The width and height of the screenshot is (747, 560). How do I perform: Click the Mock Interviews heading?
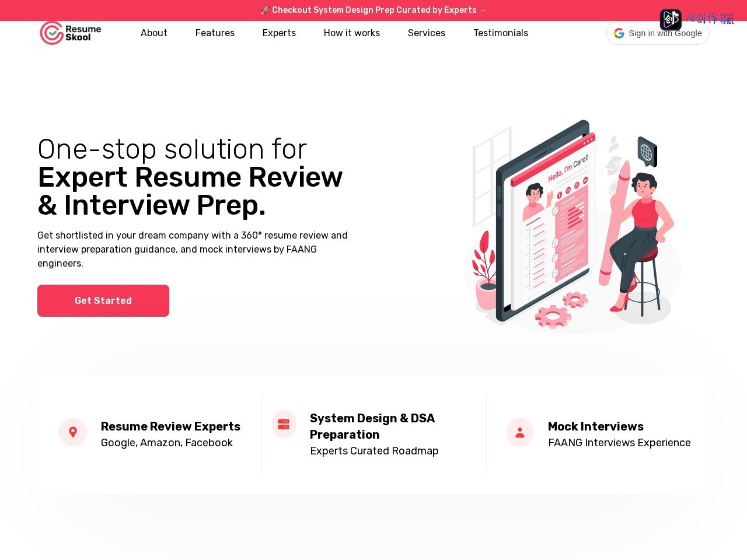(596, 426)
